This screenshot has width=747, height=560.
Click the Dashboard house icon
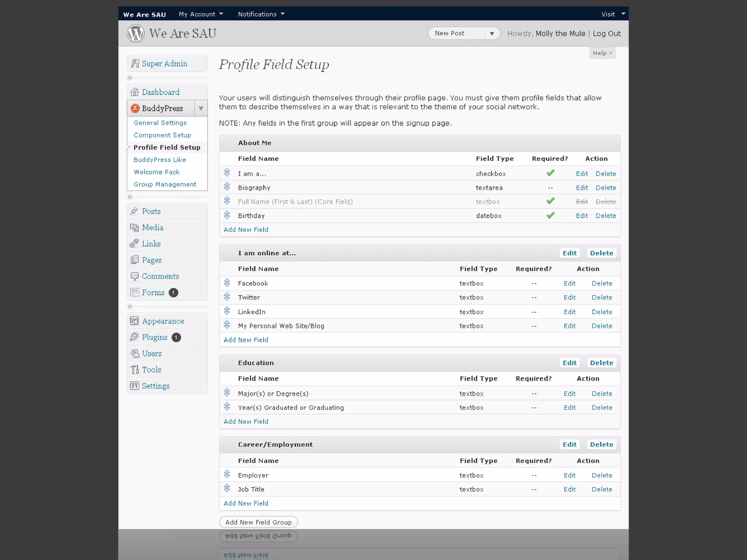(x=135, y=92)
